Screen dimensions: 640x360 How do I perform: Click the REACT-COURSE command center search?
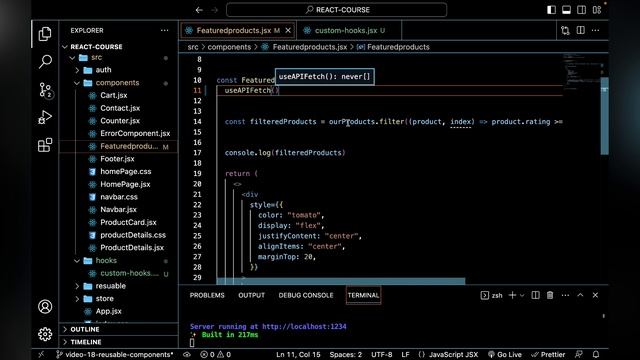click(x=336, y=10)
